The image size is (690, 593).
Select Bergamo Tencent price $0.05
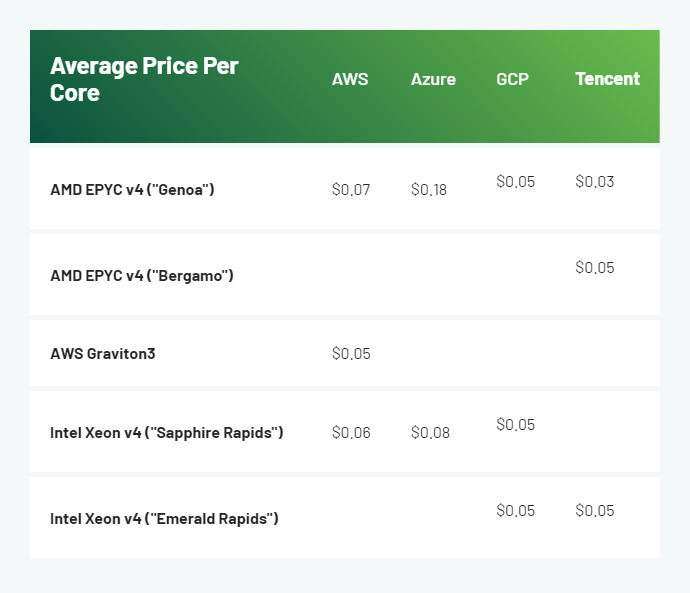[595, 267]
